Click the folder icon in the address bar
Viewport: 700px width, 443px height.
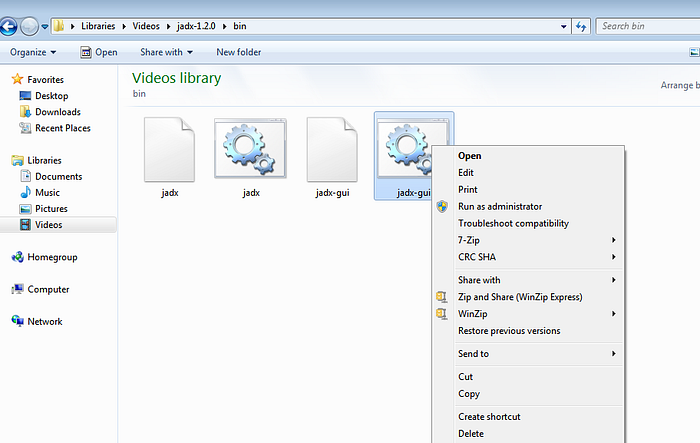pyautogui.click(x=58, y=26)
